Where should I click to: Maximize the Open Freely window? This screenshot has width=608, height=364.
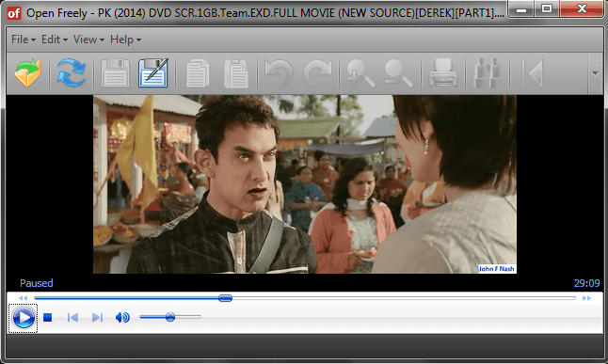point(547,8)
